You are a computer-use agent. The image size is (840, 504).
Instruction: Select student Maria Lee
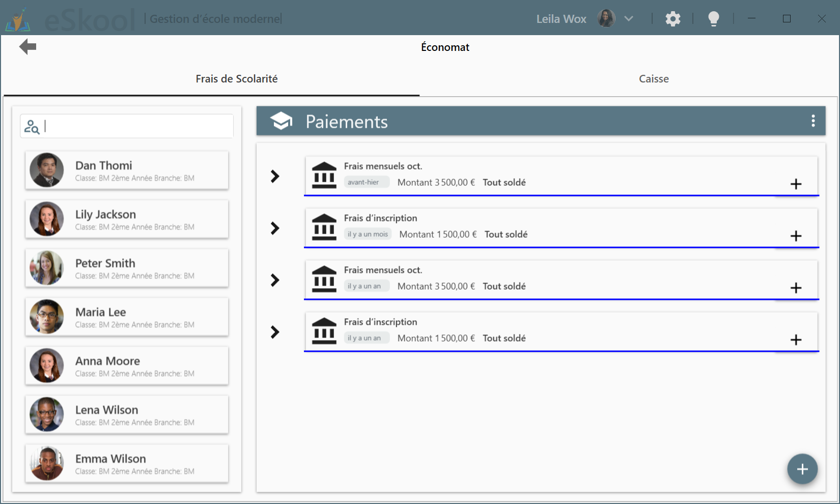[127, 317]
